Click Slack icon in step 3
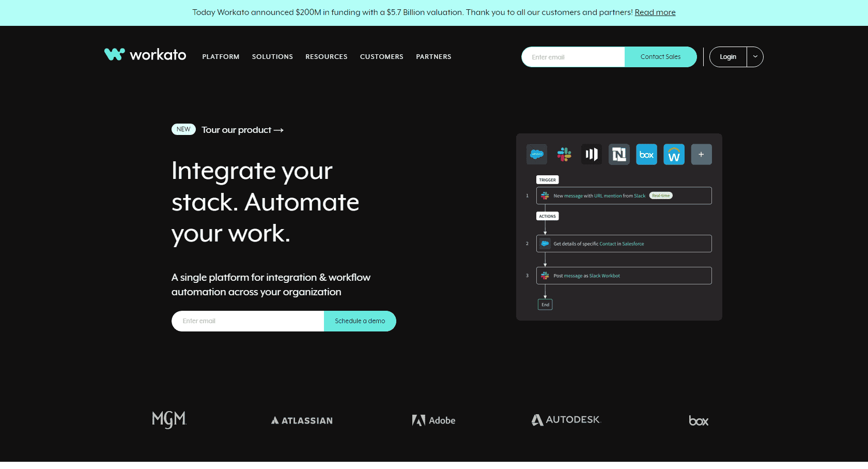The image size is (868, 469). tap(545, 276)
